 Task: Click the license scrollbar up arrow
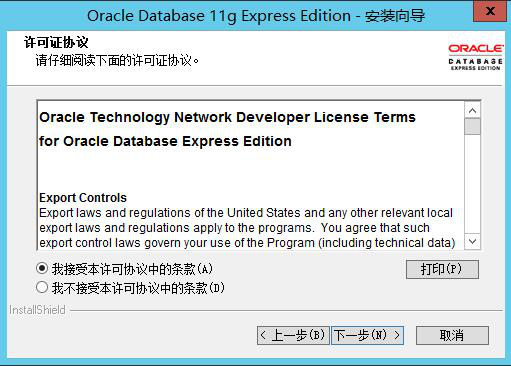(472, 110)
